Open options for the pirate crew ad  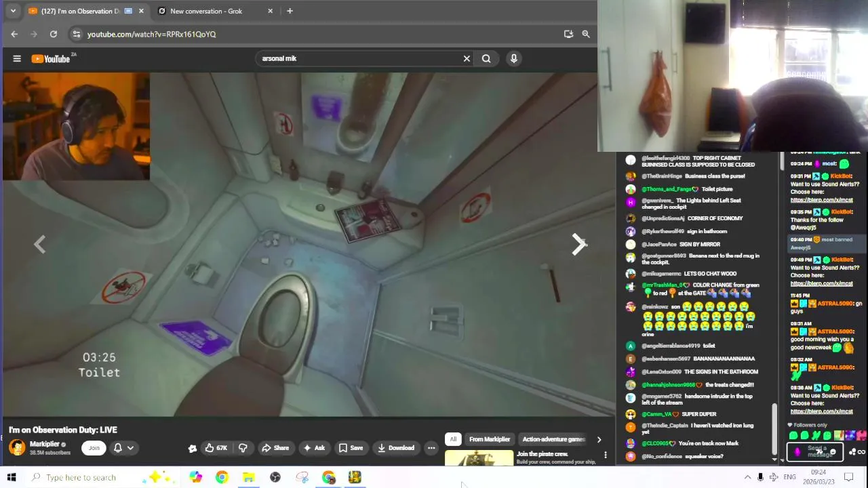(x=606, y=455)
